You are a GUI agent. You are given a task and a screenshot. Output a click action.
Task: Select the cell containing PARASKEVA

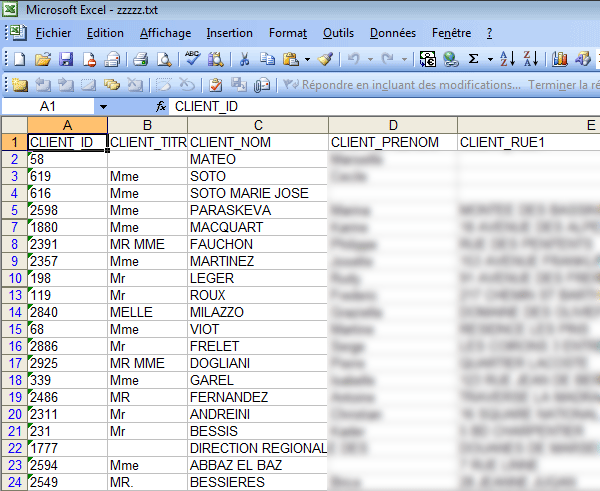pos(258,210)
